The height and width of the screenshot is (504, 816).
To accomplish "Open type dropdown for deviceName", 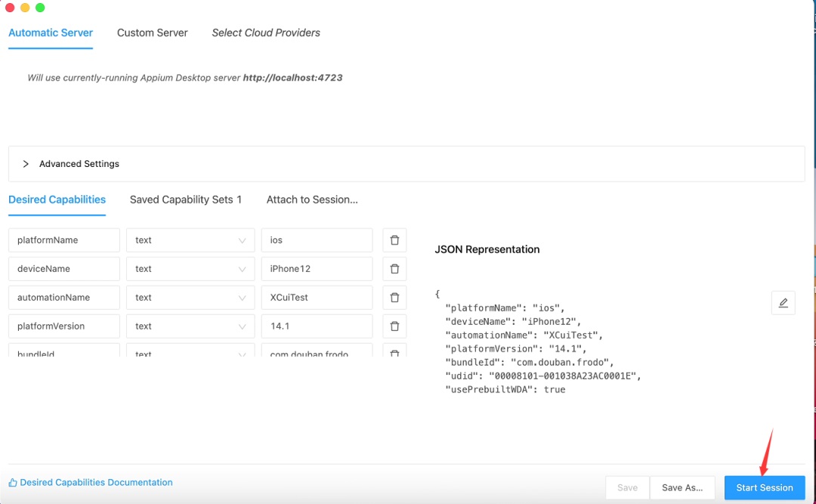I will [x=189, y=269].
